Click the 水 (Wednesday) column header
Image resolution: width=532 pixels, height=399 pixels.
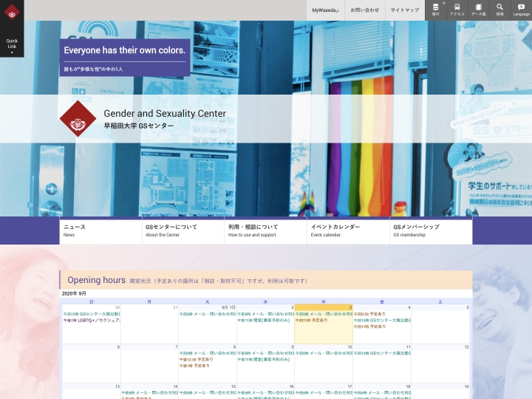click(x=265, y=301)
